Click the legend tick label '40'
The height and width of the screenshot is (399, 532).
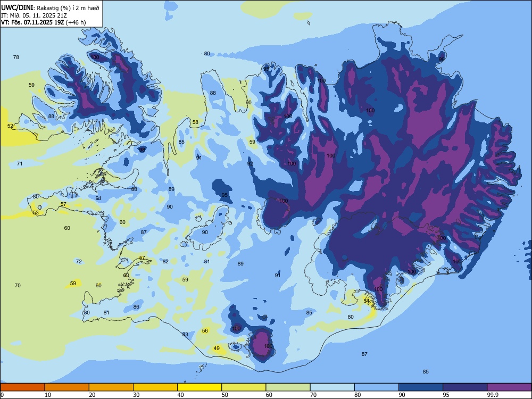(x=180, y=395)
